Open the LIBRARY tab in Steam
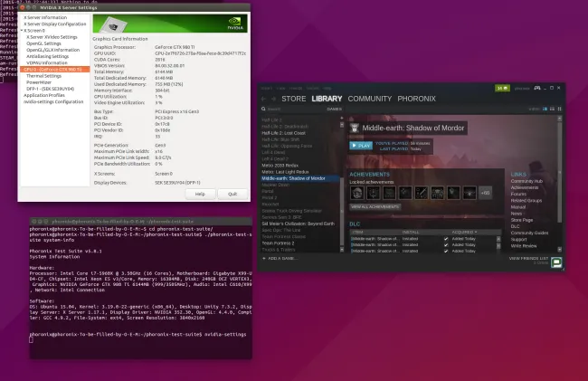 327,99
